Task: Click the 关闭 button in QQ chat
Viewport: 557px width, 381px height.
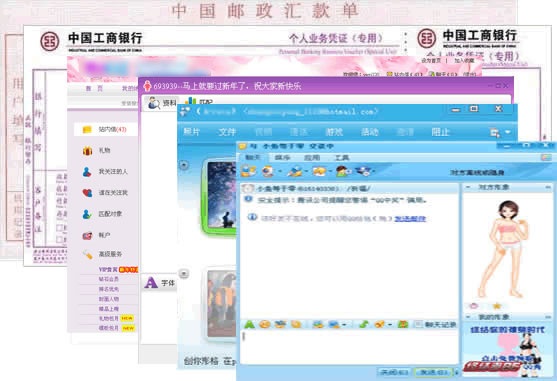Action: coord(394,372)
